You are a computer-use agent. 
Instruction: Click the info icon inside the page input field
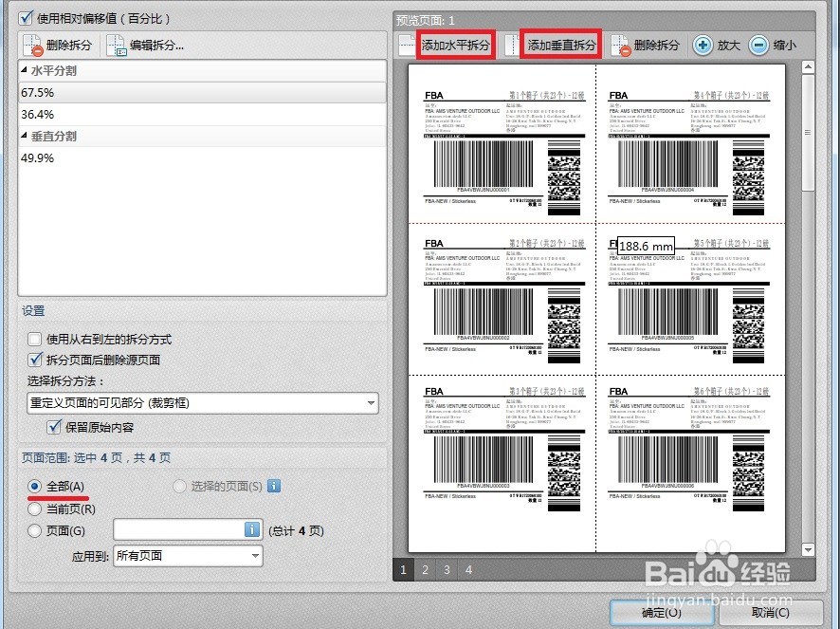point(252,529)
